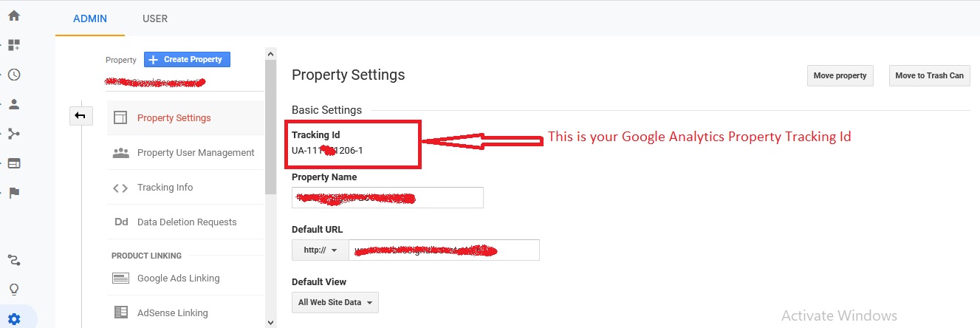Open the All Web Site Data dropdown
The width and height of the screenshot is (980, 328).
click(335, 302)
